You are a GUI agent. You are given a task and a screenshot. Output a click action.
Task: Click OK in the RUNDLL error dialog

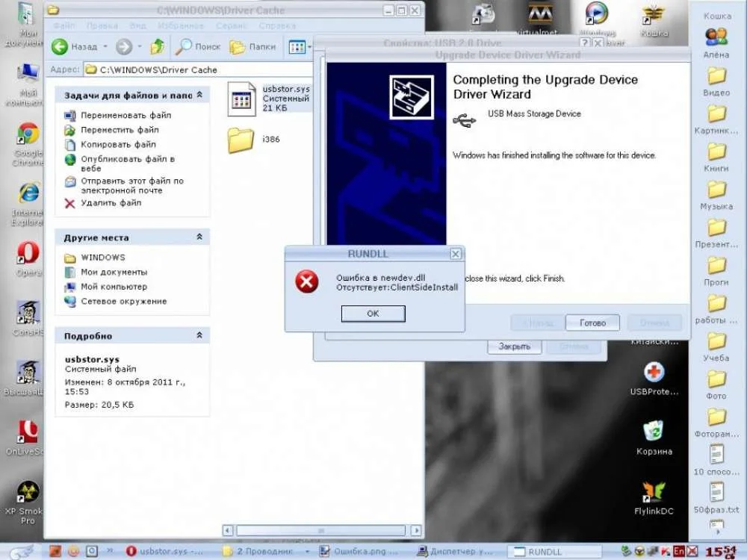tap(373, 314)
